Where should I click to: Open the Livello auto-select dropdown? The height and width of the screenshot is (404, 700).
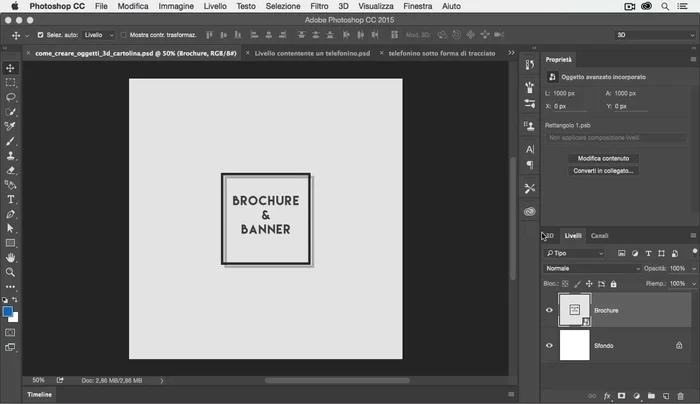click(x=99, y=35)
